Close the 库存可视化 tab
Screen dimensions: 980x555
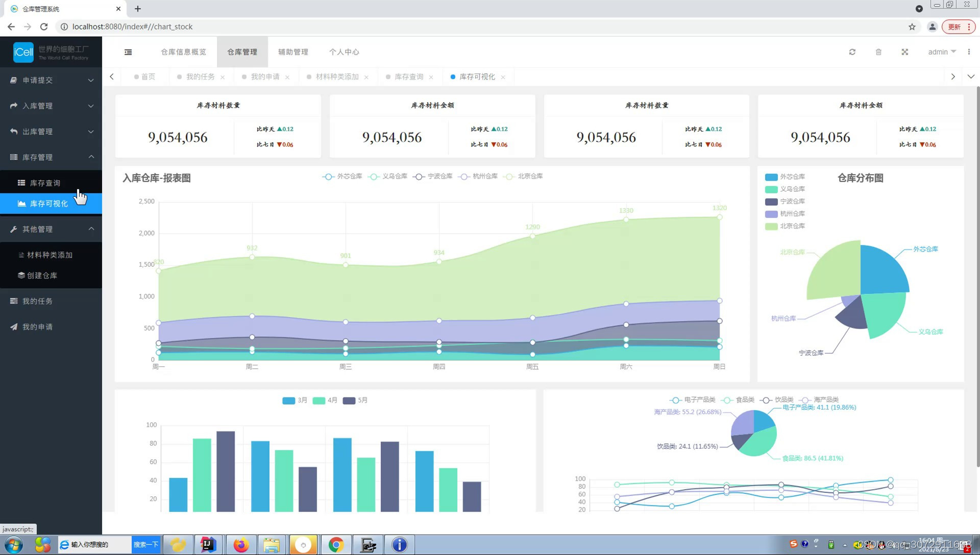(x=503, y=78)
